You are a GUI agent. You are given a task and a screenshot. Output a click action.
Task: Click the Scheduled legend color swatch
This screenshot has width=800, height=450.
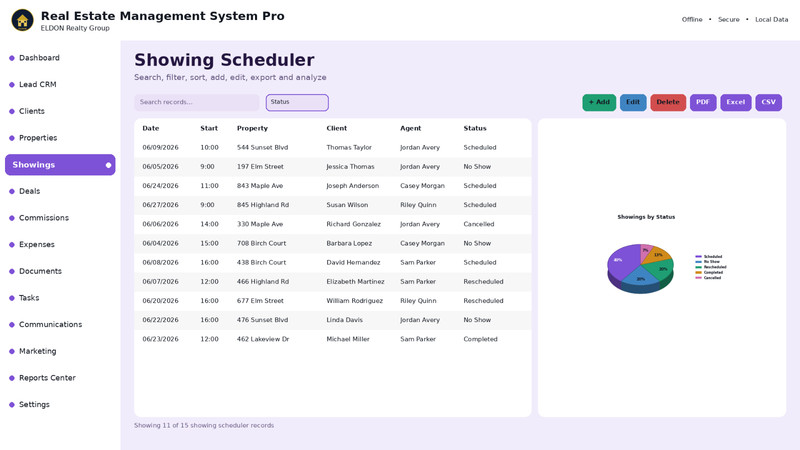[698, 257]
